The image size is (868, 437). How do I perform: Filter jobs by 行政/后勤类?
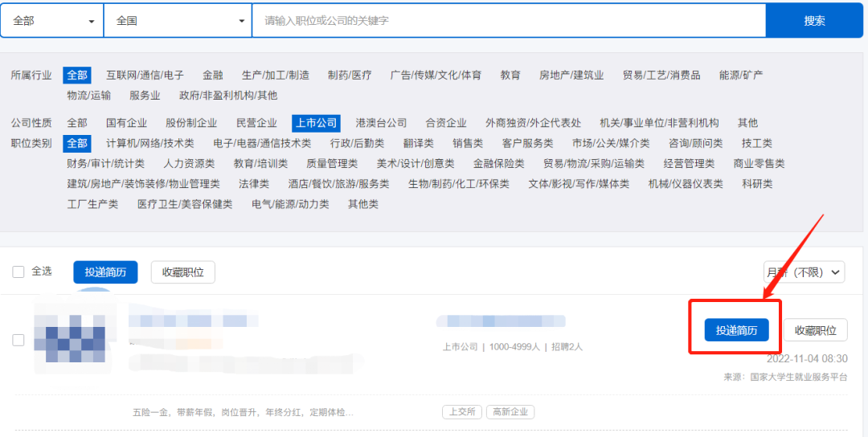pos(357,143)
